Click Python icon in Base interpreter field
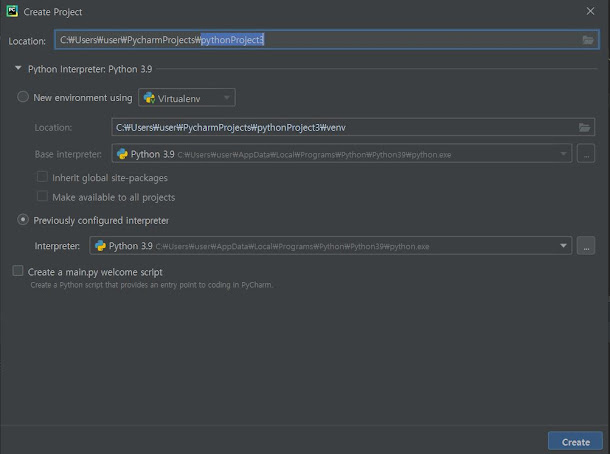 [x=122, y=154]
